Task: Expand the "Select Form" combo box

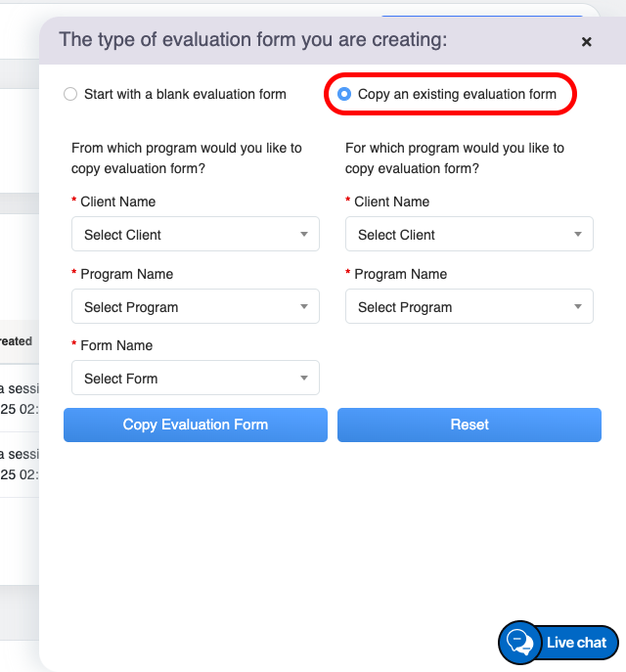Action: tap(186, 379)
